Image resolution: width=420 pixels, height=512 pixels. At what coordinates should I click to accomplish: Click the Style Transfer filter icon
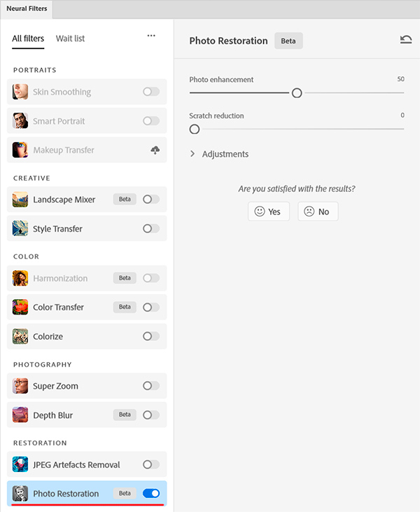coord(20,228)
